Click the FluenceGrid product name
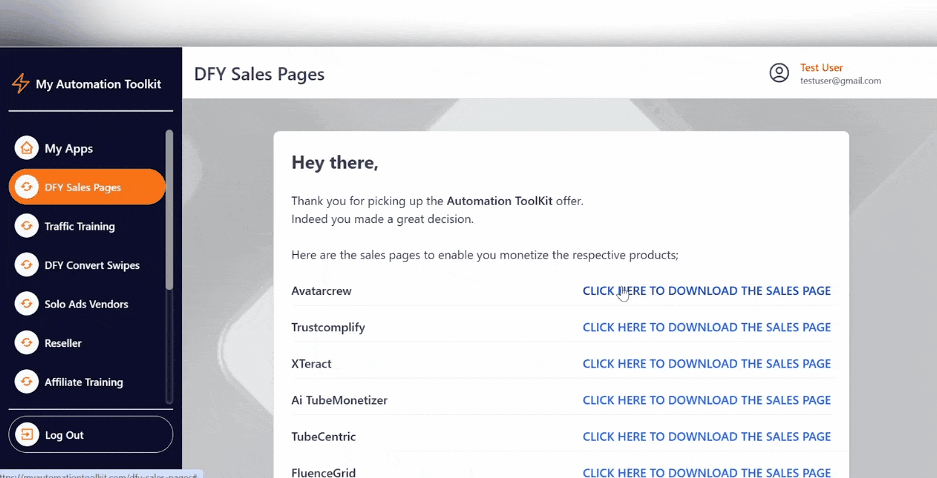The image size is (937, 478). (x=323, y=473)
